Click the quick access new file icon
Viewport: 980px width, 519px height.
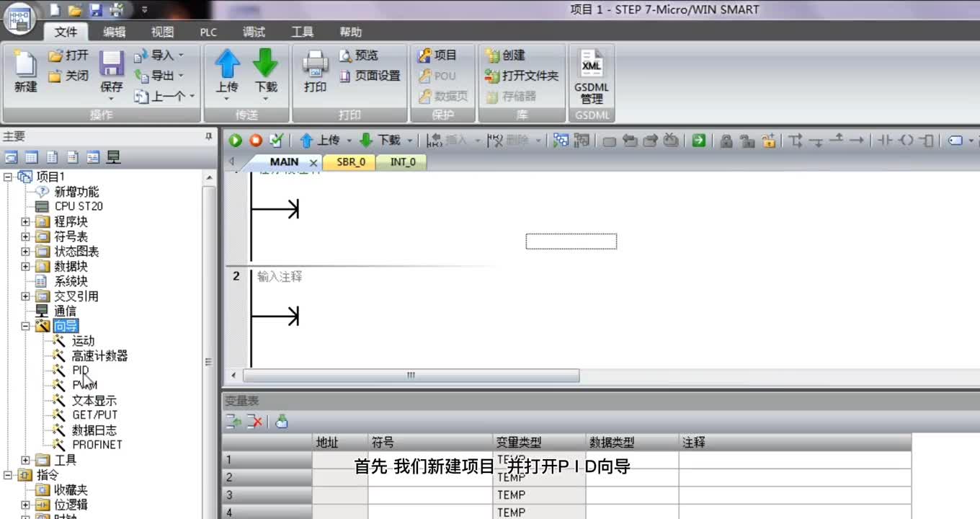coord(55,10)
